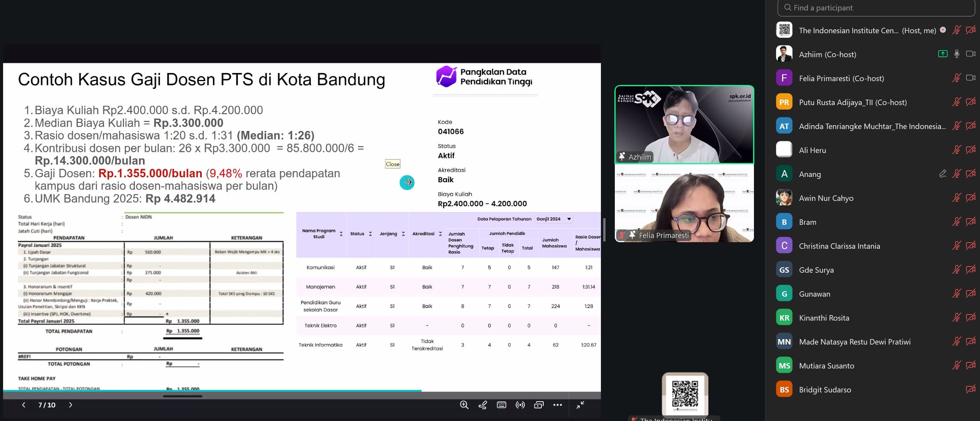Open the three-dot more options menu

pyautogui.click(x=557, y=405)
